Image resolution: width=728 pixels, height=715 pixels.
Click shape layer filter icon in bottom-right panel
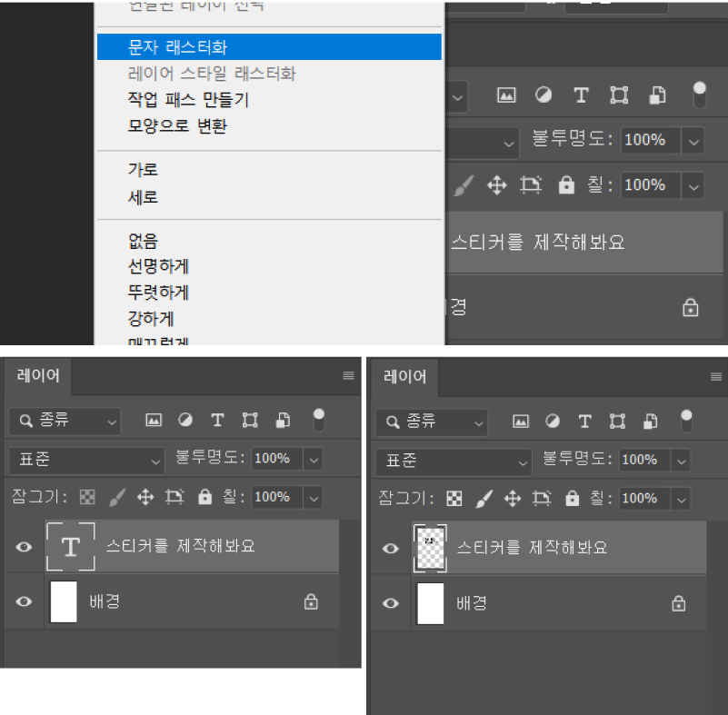coord(617,421)
